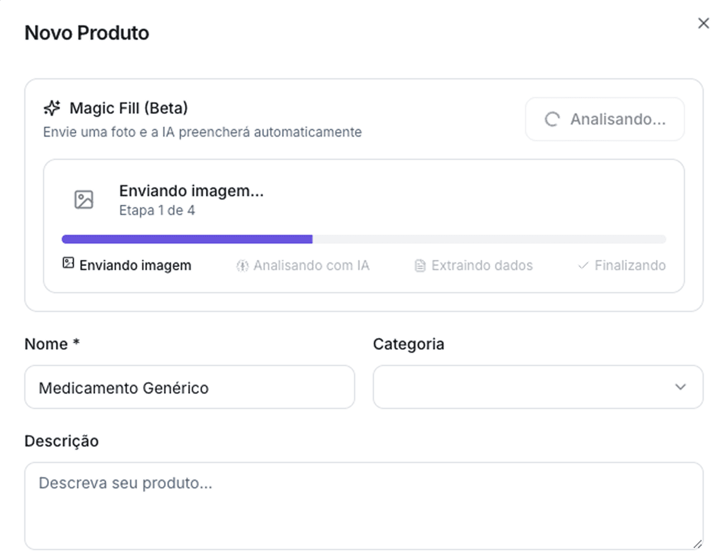Click the asterisk beside the Nome label
Viewport: 728px width, 560px height.
coord(76,343)
